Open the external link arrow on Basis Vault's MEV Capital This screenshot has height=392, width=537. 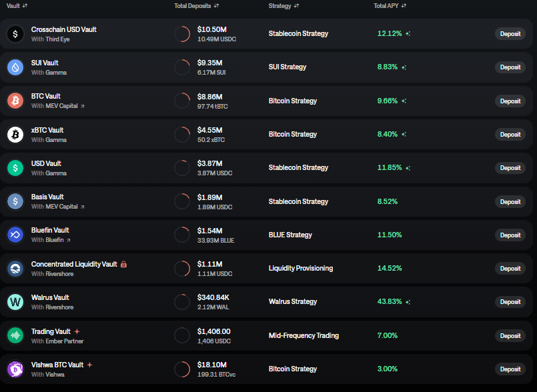click(83, 207)
